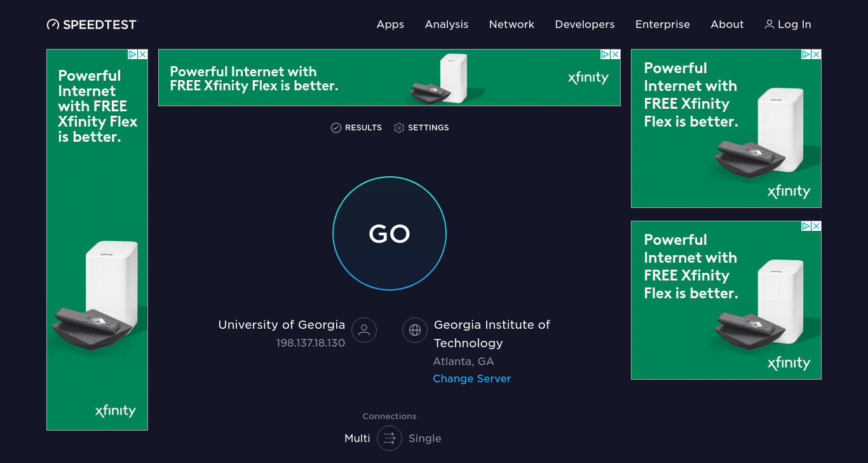Open the lower right Xfinity advertisement
Image resolution: width=868 pixels, height=463 pixels.
pos(726,300)
